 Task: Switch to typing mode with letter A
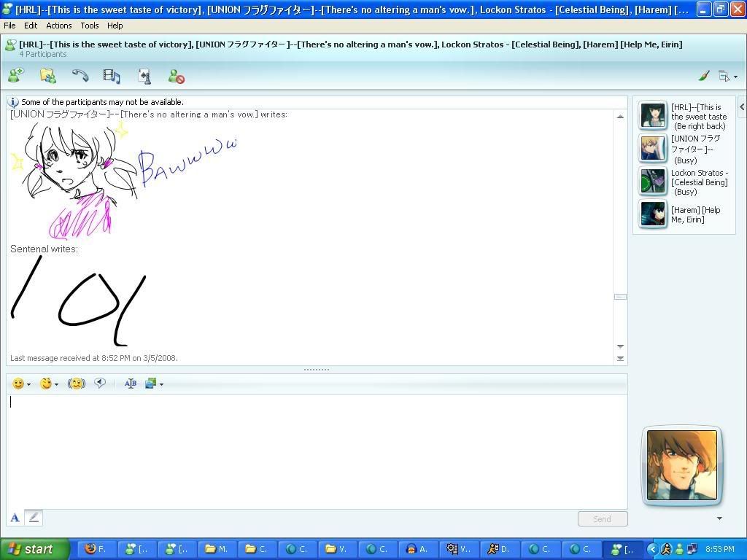(x=15, y=518)
